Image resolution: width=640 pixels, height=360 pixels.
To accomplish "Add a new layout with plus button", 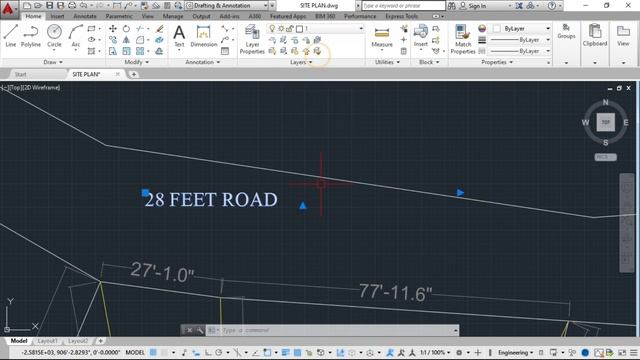I will click(x=100, y=341).
